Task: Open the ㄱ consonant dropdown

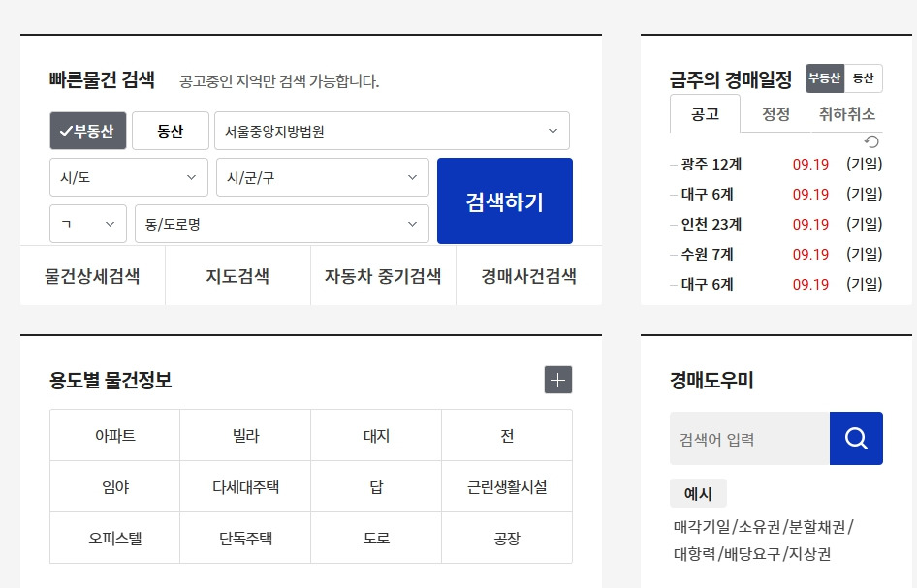Action: 88,224
